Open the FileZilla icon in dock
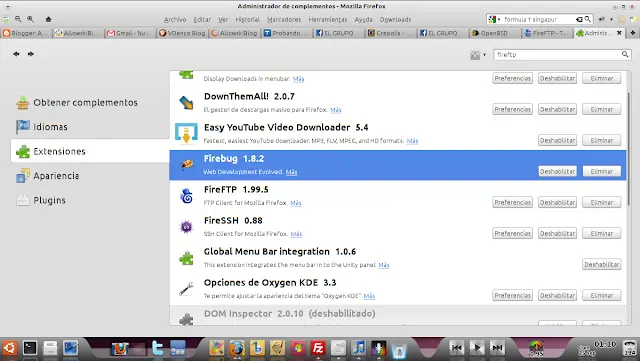This screenshot has height=361, width=640. [318, 348]
